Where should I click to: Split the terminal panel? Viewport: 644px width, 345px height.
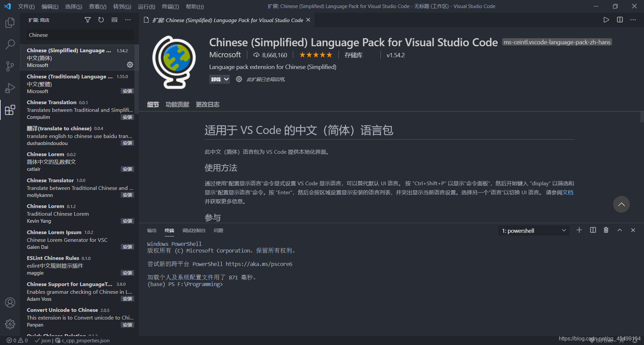point(593,230)
